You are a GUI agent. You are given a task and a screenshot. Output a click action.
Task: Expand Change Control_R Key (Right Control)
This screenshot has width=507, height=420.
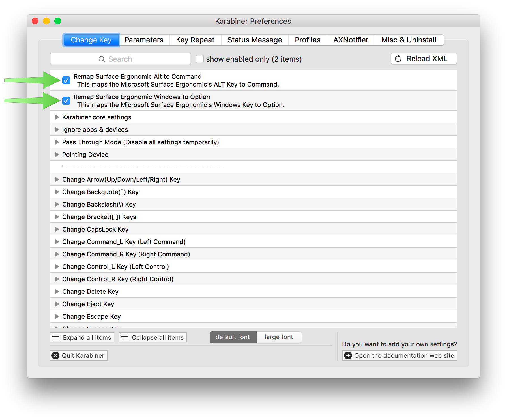click(x=57, y=279)
